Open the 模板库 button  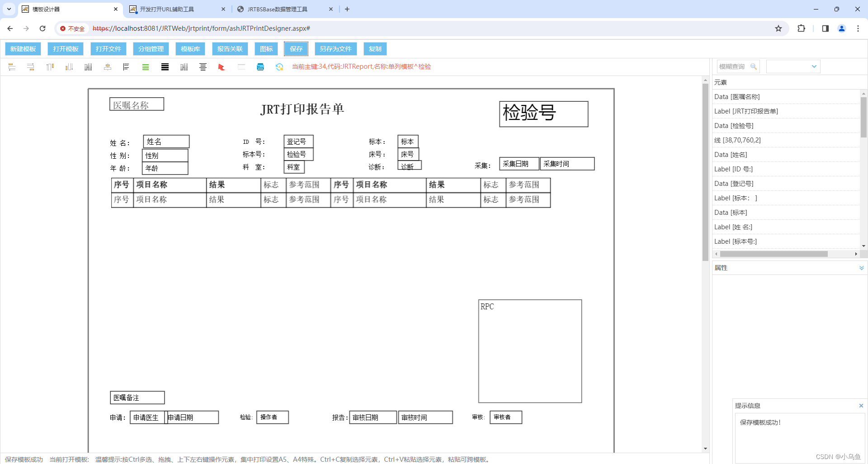tap(190, 49)
